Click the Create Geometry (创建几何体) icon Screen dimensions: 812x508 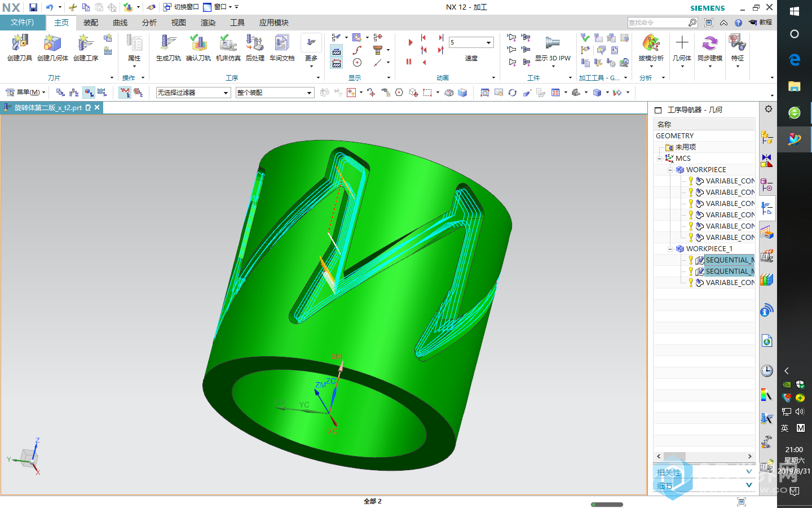(52, 43)
